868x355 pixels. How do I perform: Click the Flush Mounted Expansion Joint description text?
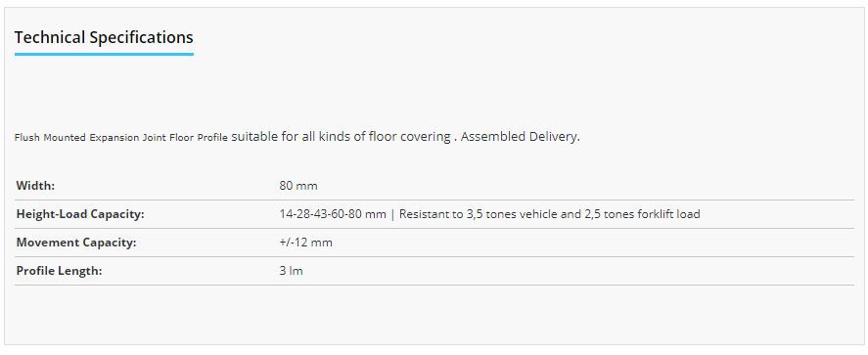point(120,138)
